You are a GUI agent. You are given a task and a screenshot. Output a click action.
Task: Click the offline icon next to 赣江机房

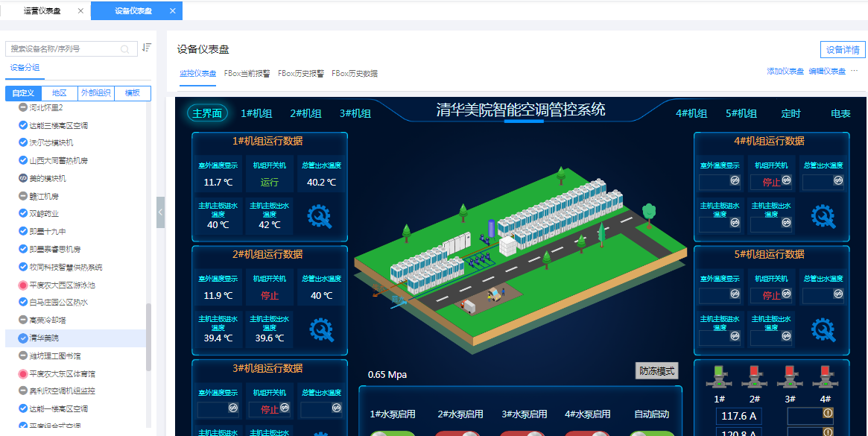(x=23, y=196)
